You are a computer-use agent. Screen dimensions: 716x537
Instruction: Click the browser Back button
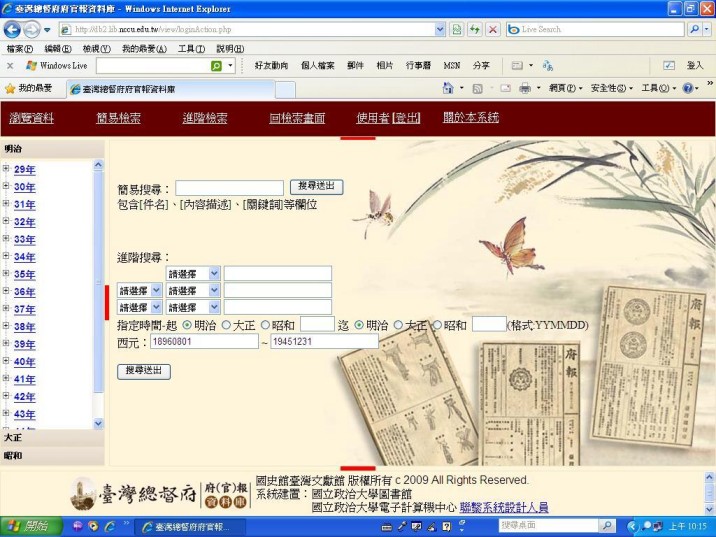point(12,30)
